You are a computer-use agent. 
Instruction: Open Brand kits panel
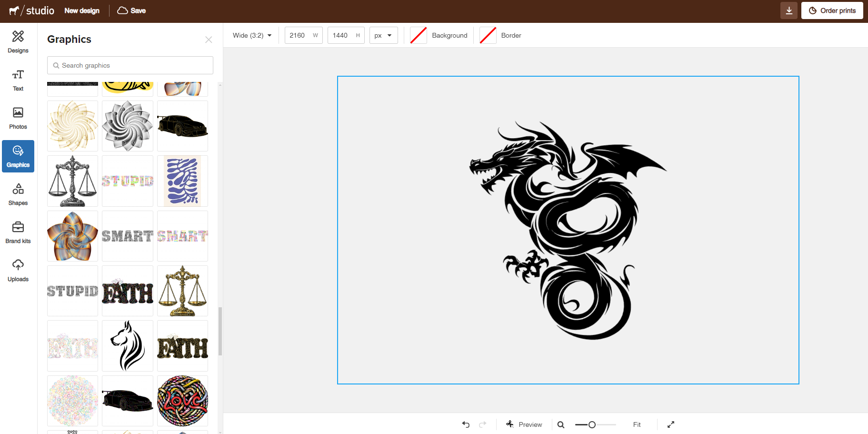pyautogui.click(x=18, y=232)
